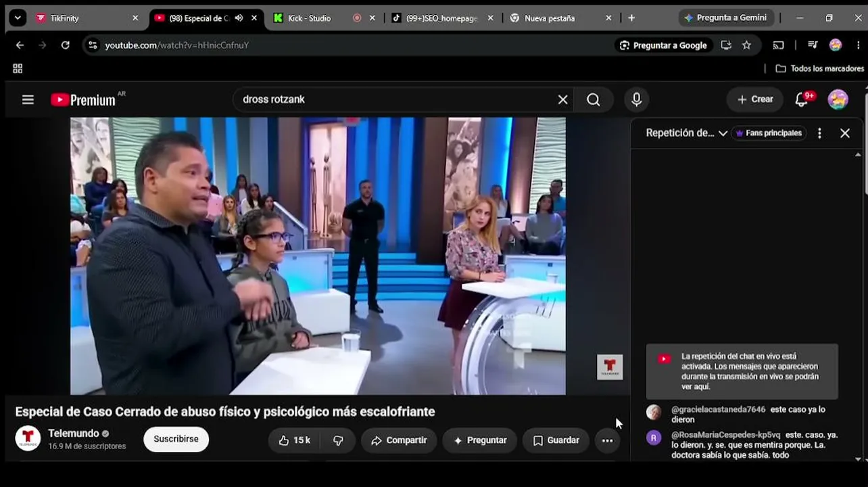Bookmark this page with the star icon
Viewport: 868px width, 487px height.
click(x=746, y=45)
